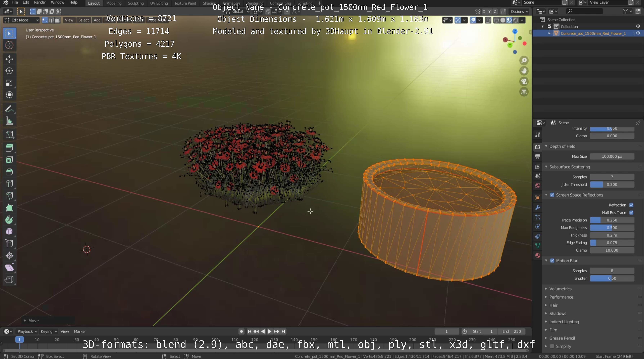Open the viewport Add menu

coord(97,20)
